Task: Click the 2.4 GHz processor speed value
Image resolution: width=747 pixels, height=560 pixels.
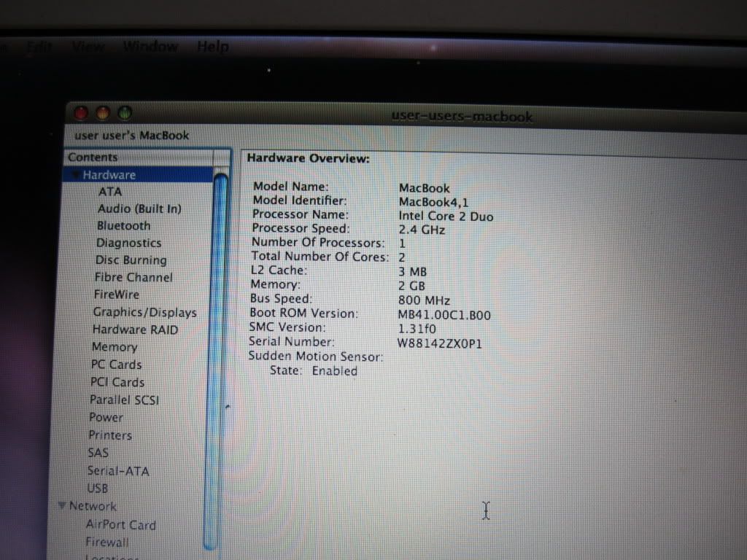Action: 422,230
